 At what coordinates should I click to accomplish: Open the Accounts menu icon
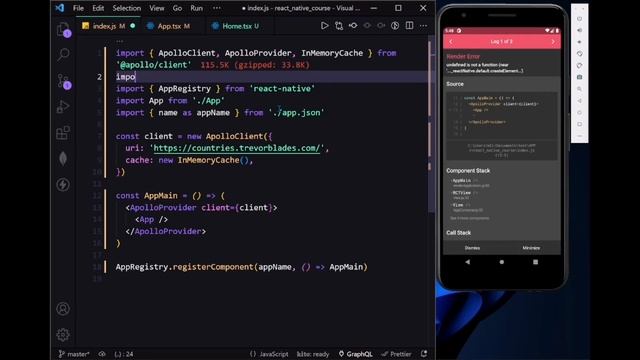pos(63,309)
